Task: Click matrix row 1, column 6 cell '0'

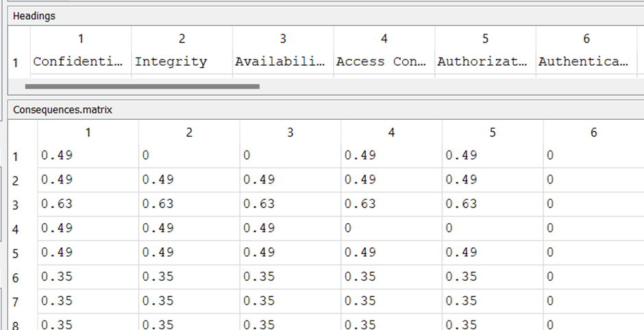Action: pos(593,155)
